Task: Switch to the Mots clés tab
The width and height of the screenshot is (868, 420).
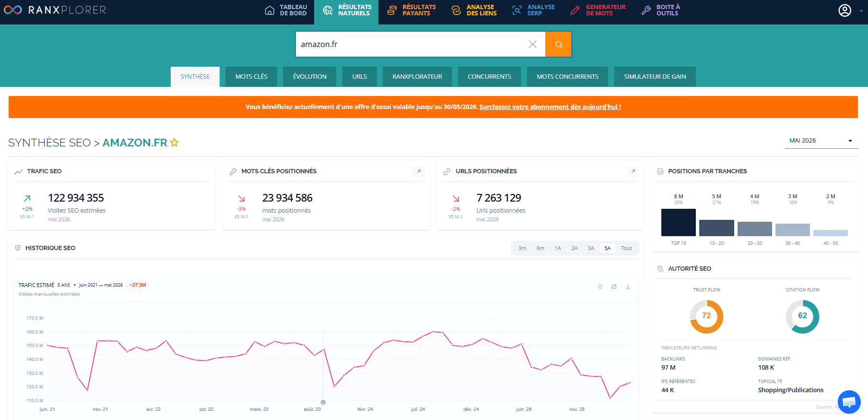Action: tap(251, 77)
